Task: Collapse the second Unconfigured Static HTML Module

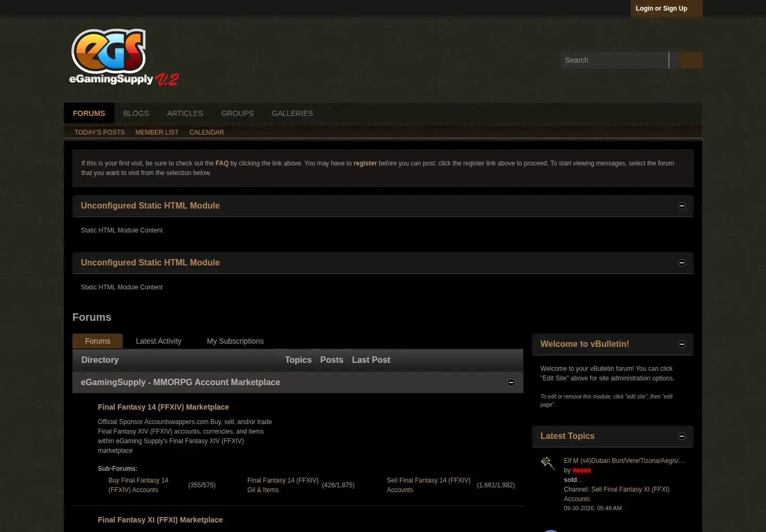Action: (682, 263)
